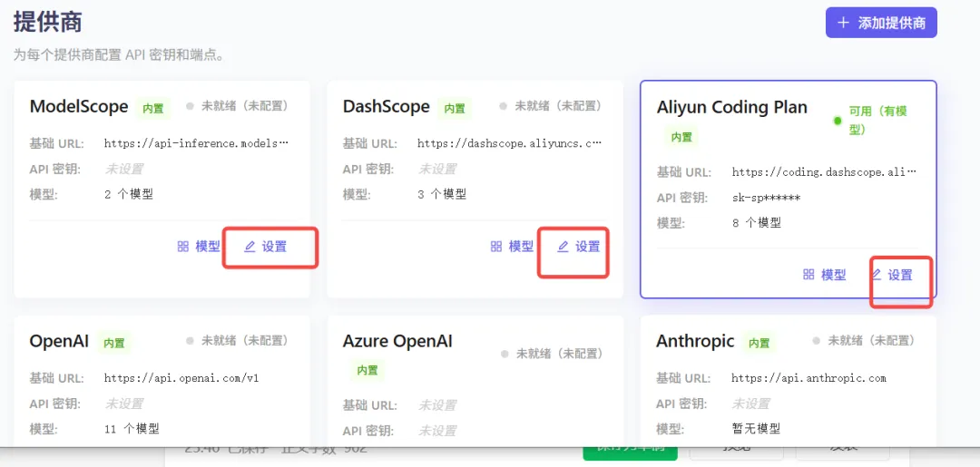Click the 未设置 API key on ModelScope
This screenshot has width=980, height=467.
point(123,170)
